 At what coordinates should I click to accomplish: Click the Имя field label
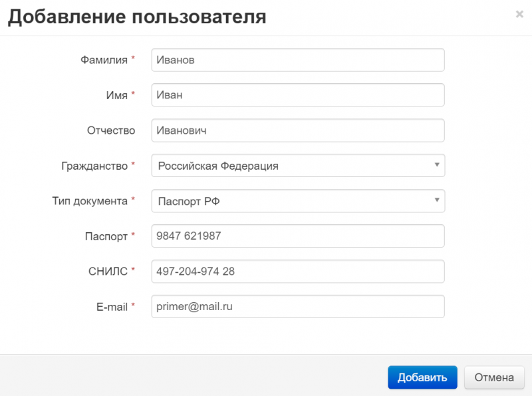[116, 95]
